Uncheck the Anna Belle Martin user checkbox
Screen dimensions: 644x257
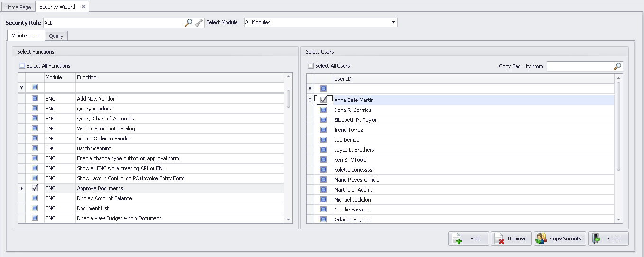click(323, 100)
